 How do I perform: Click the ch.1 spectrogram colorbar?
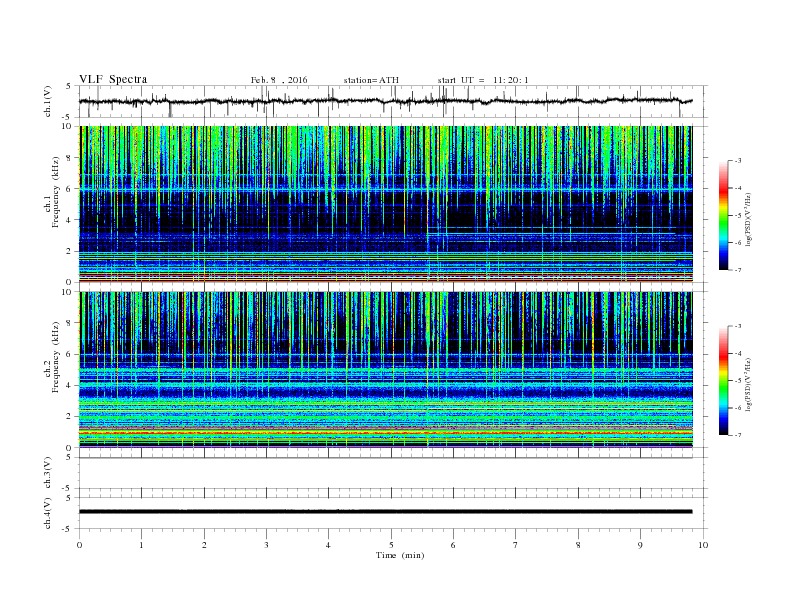tap(723, 215)
